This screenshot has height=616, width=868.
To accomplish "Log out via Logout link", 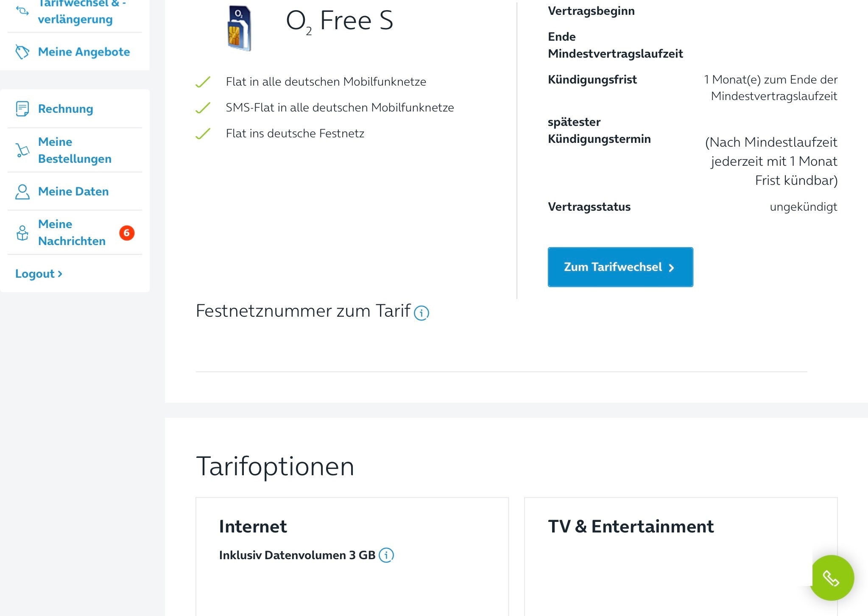I will pos(39,273).
